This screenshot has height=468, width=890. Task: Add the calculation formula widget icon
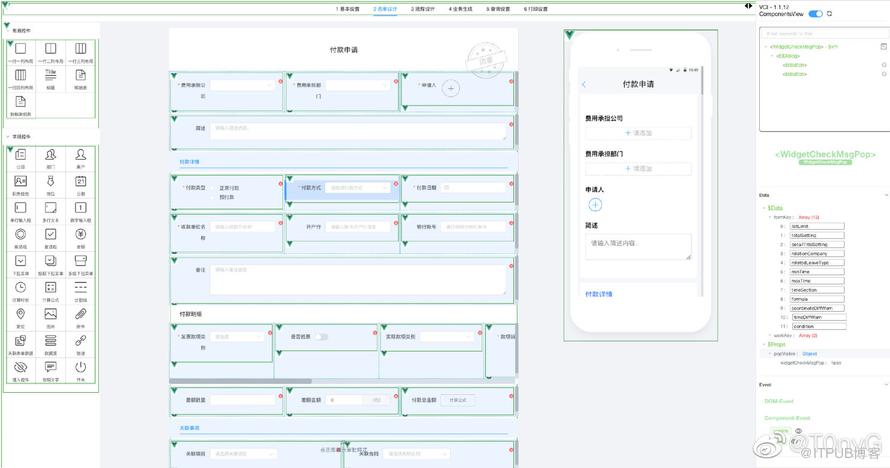[x=51, y=287]
